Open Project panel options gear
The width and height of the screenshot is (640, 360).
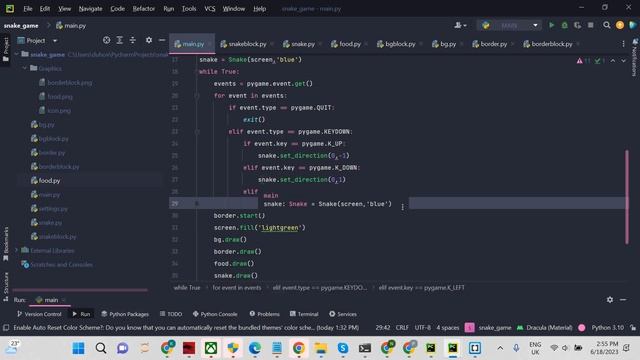coord(149,40)
